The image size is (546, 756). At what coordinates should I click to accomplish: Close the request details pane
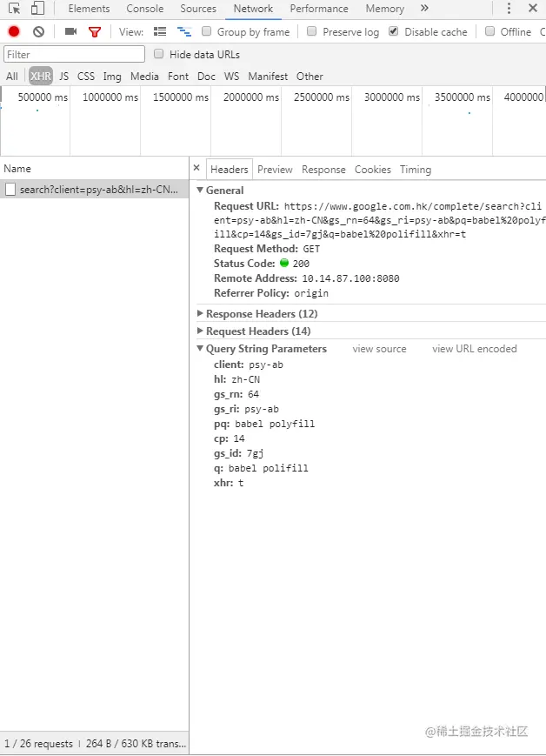pyautogui.click(x=196, y=168)
